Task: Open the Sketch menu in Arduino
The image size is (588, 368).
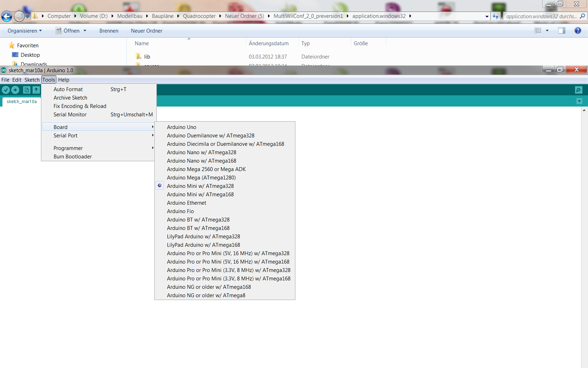Action: (x=32, y=80)
